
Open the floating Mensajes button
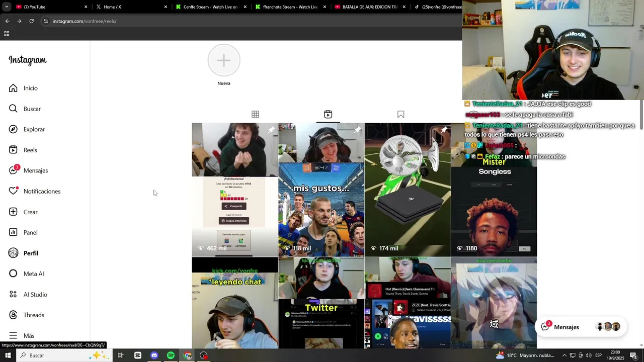coord(580,327)
